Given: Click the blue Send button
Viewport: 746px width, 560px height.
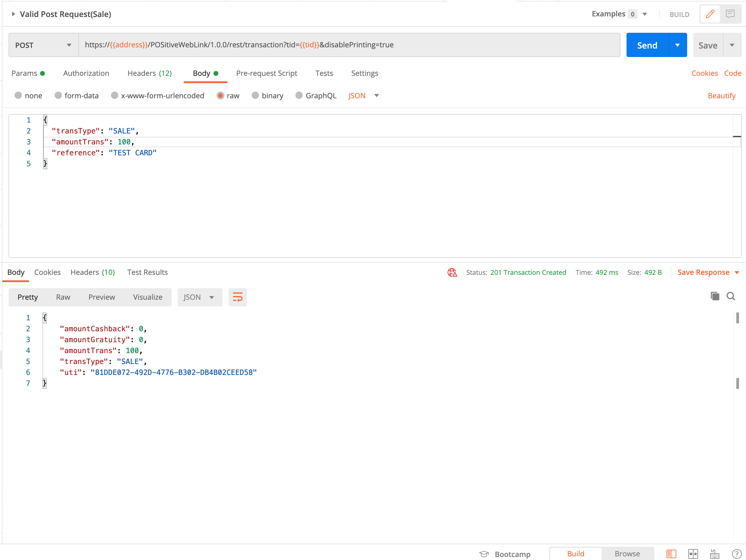Looking at the screenshot, I should pyautogui.click(x=647, y=45).
